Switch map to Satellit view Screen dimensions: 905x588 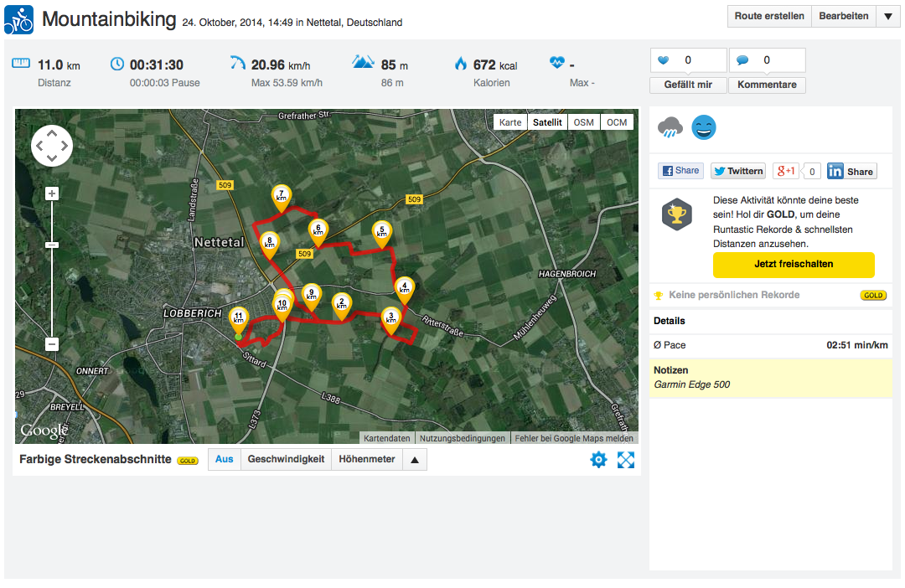pyautogui.click(x=547, y=122)
